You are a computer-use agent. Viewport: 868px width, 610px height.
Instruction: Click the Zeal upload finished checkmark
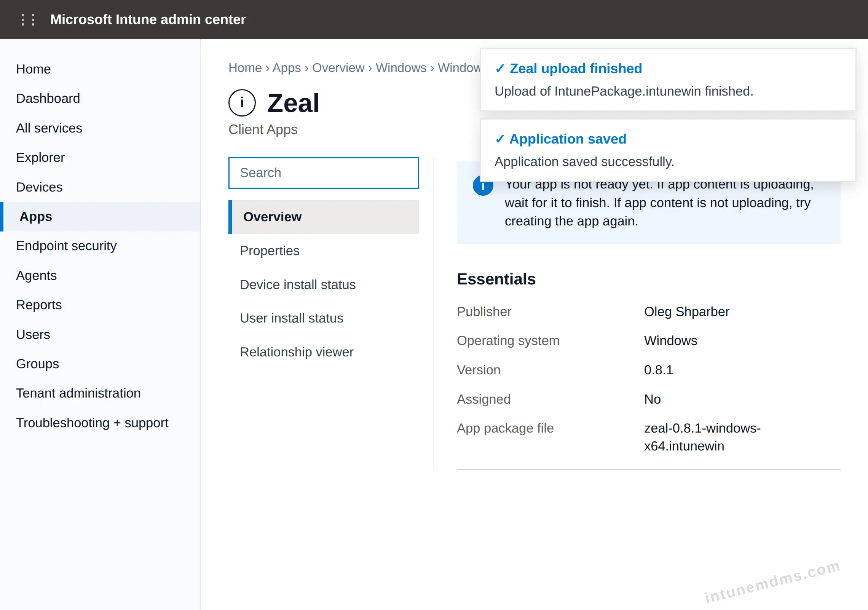point(499,69)
